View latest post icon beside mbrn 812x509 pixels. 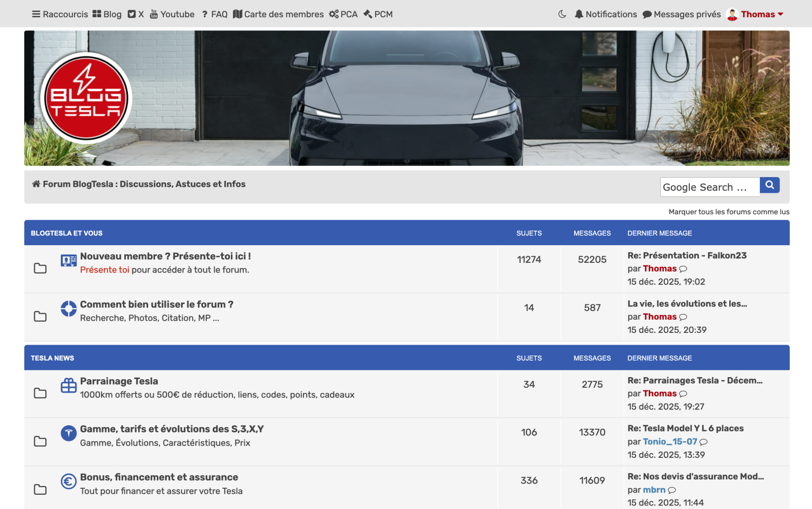coord(672,490)
